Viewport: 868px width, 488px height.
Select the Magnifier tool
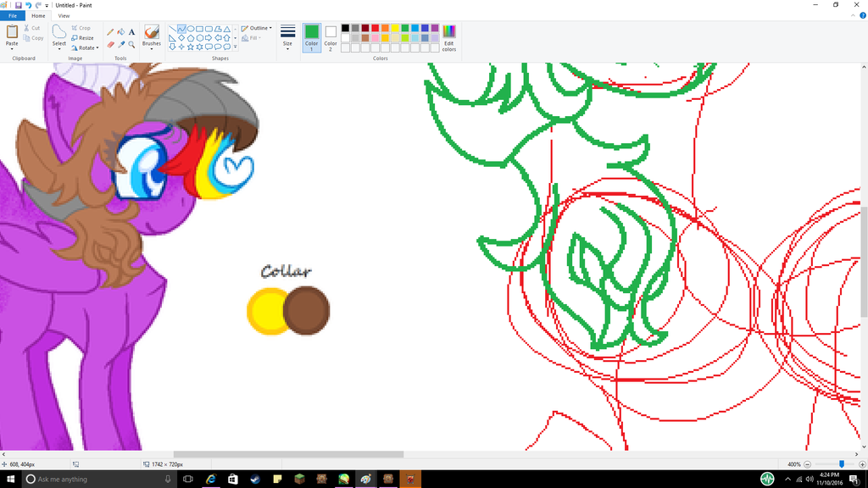pos(131,44)
